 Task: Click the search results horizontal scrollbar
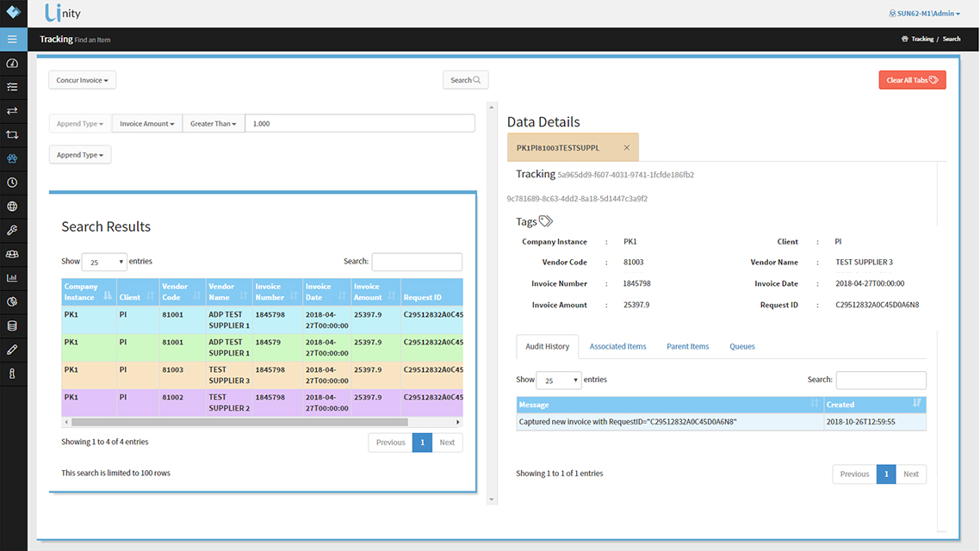tap(239, 423)
